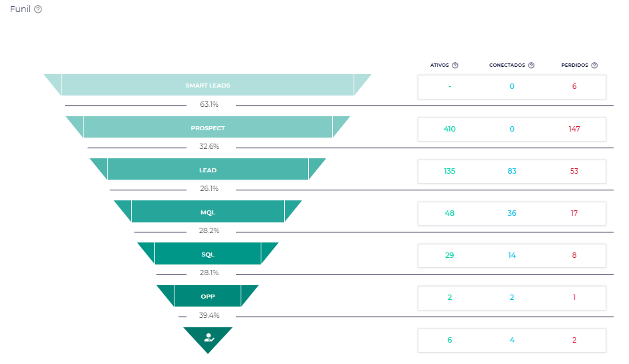Select the Prospect funnel stage
This screenshot has width=629, height=364.
(x=207, y=128)
